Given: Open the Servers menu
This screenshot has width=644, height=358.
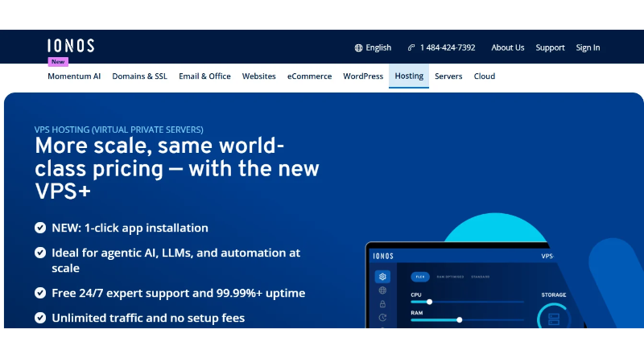Looking at the screenshot, I should [x=448, y=76].
